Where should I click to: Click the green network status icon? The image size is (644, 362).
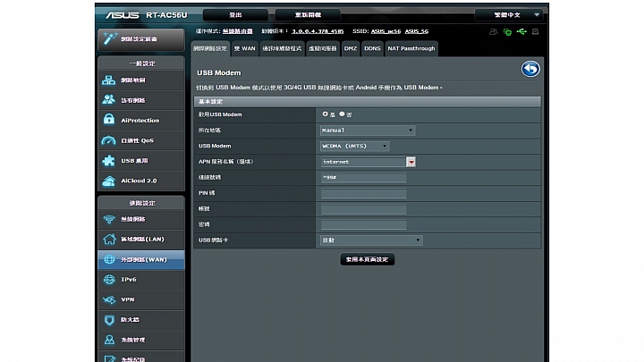point(508,32)
